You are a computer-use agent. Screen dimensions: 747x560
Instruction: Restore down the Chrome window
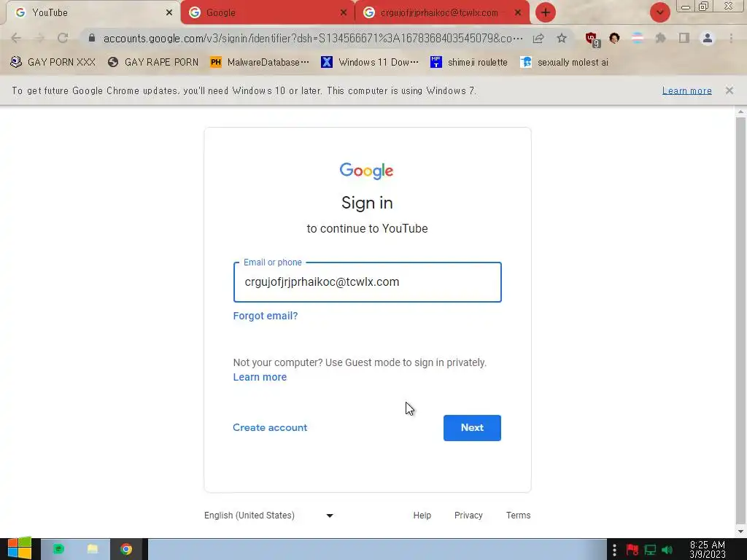coord(704,7)
